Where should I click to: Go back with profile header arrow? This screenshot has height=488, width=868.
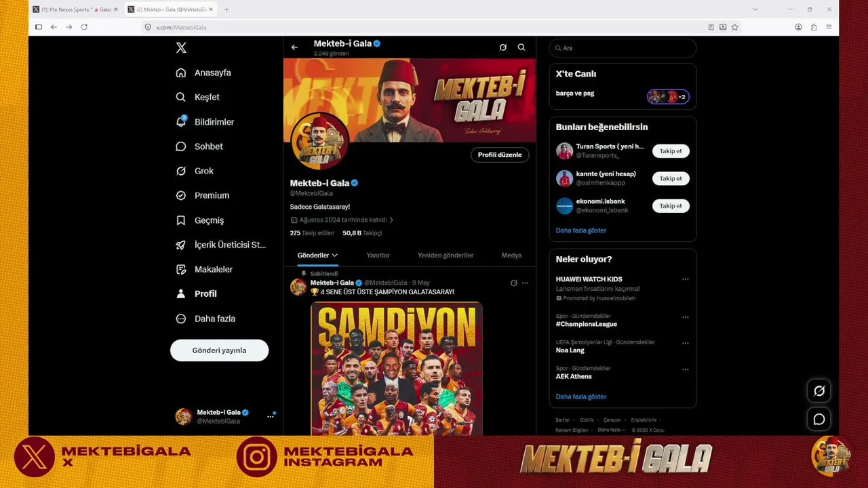point(294,47)
